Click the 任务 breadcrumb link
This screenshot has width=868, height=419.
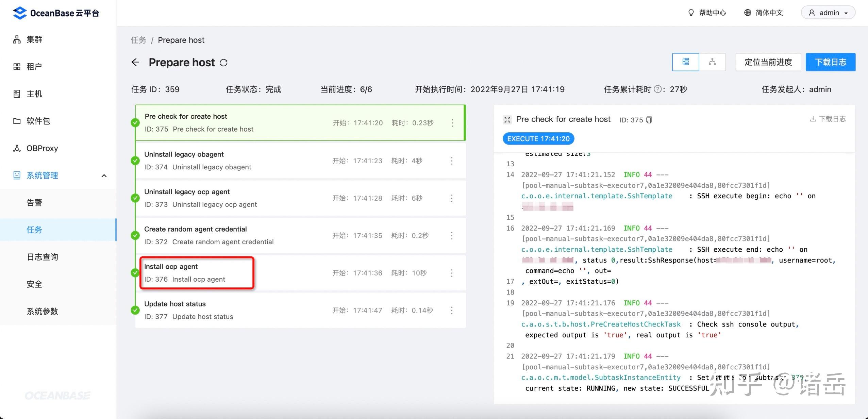(138, 40)
